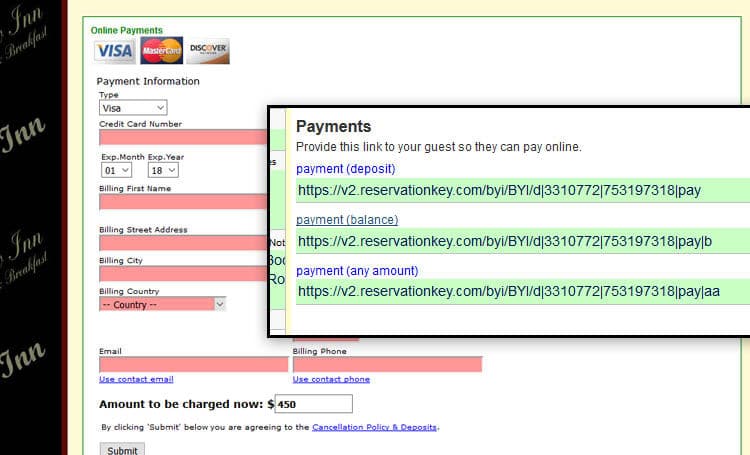Click the 'Use contact email' link
750x455 pixels.
(136, 380)
